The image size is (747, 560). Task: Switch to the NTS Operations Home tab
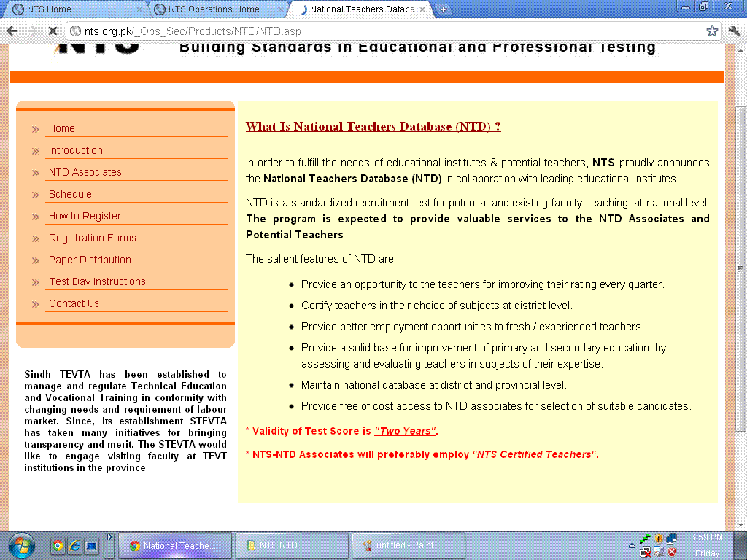(x=218, y=9)
